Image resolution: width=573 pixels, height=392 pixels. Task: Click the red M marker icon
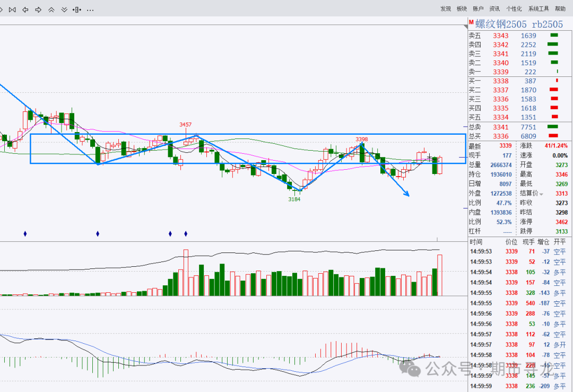click(471, 23)
